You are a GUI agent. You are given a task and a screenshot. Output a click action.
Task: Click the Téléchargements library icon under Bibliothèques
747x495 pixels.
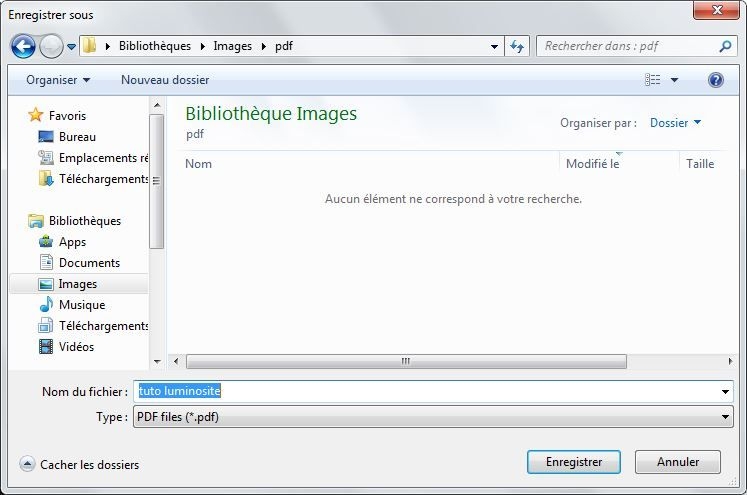[46, 325]
